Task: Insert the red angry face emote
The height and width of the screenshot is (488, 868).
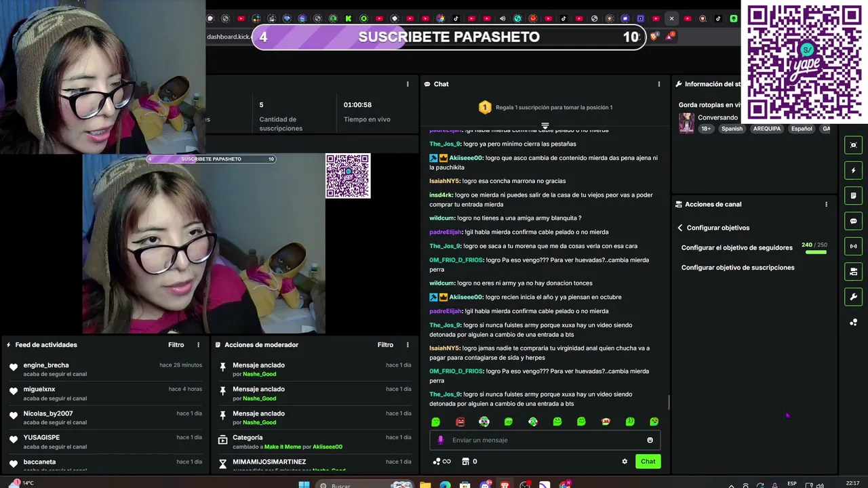Action: click(460, 422)
